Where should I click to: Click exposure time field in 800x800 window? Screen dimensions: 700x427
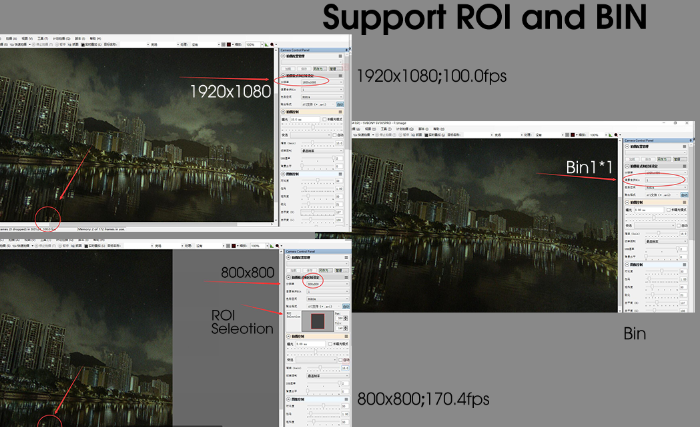(x=311, y=344)
